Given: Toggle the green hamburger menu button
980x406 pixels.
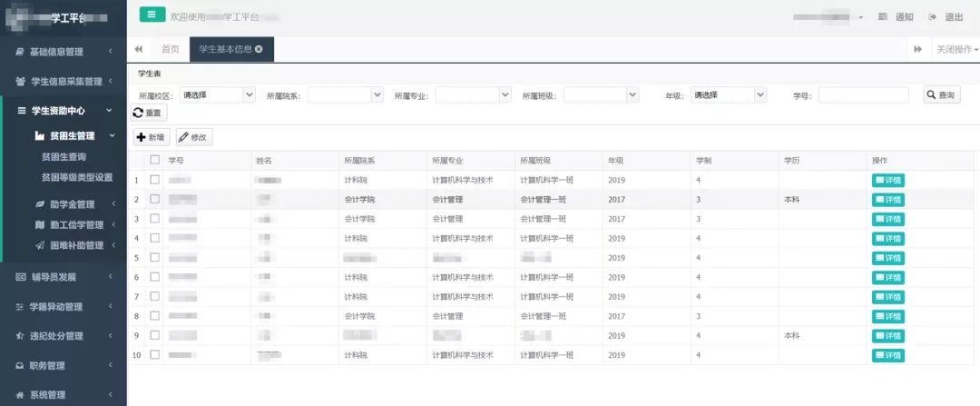Looking at the screenshot, I should tap(152, 15).
